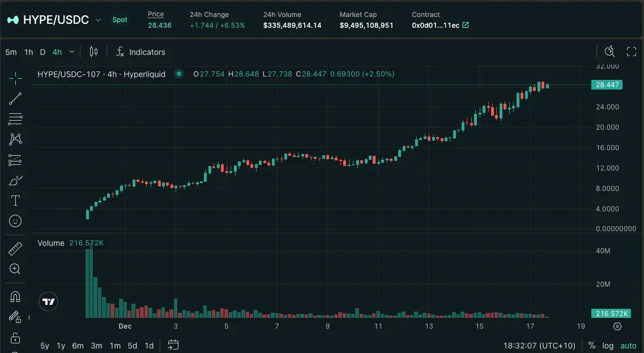Image resolution: width=644 pixels, height=353 pixels.
Task: Click the Market Cap value $9,495,108,951
Action: [x=366, y=25]
